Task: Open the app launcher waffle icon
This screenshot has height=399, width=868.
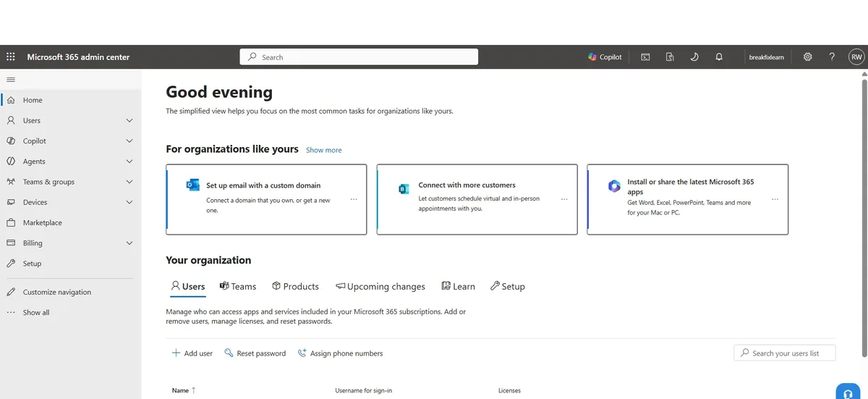Action: coord(11,56)
